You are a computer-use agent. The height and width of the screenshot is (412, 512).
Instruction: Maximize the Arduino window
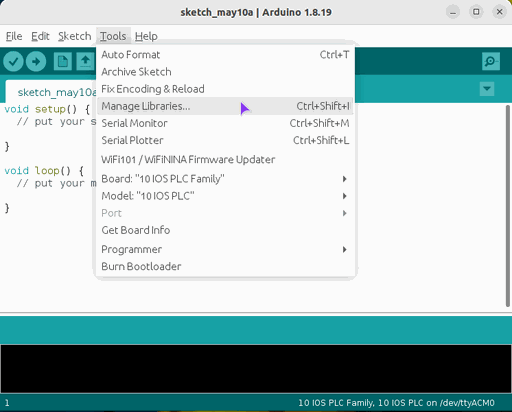click(476, 12)
